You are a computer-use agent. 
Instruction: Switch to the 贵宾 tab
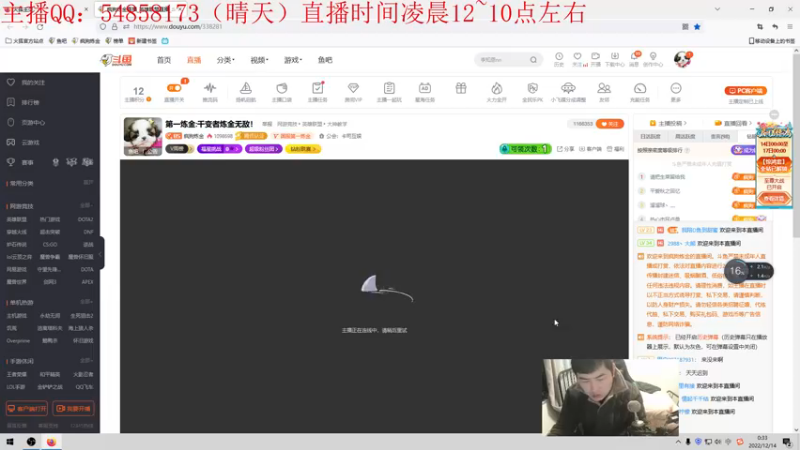[x=720, y=137]
